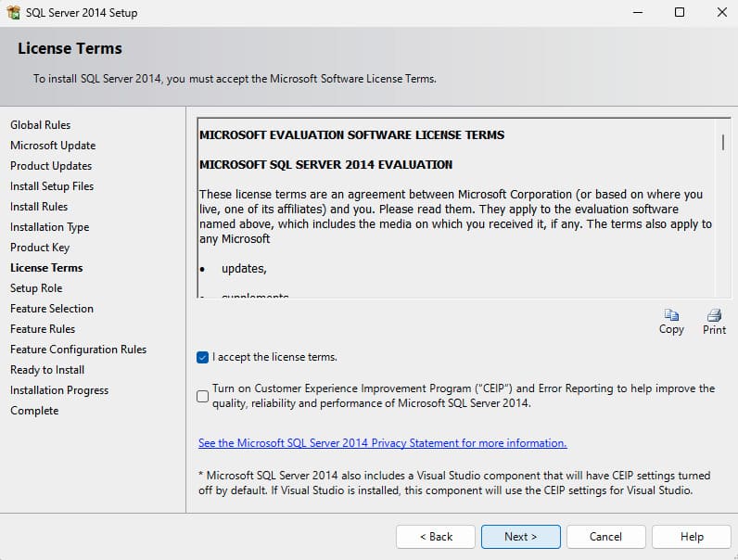This screenshot has width=738, height=560.
Task: Click the Print icon for license text
Action: coord(714,315)
